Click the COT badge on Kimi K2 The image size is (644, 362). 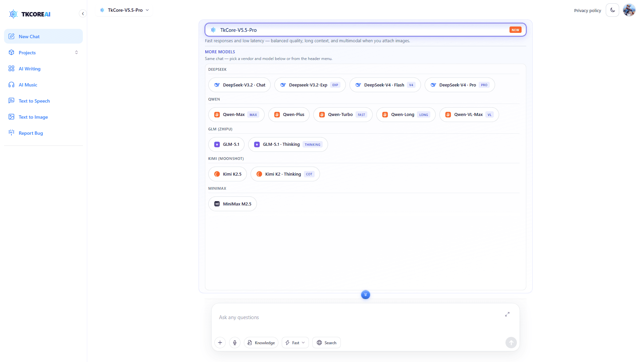click(x=309, y=174)
